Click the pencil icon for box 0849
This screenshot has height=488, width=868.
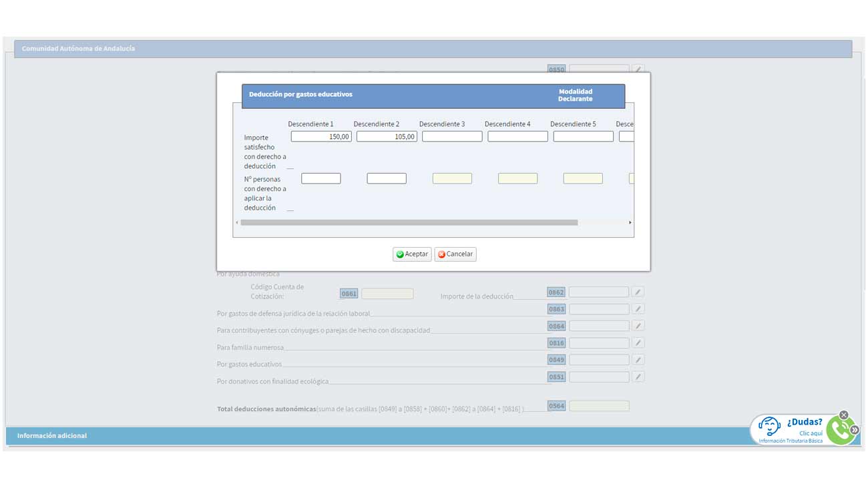[638, 359]
